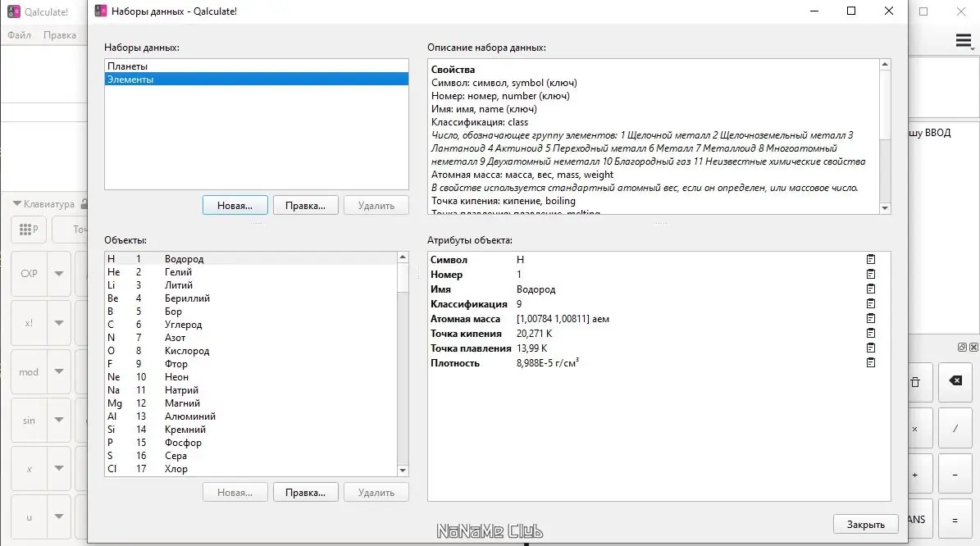The width and height of the screenshot is (980, 546).
Task: Copy the Номер attribute value
Action: click(x=871, y=275)
